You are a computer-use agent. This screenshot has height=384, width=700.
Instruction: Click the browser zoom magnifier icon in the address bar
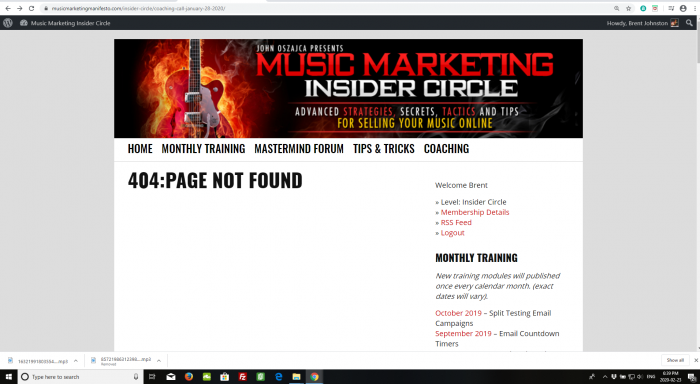[617, 8]
